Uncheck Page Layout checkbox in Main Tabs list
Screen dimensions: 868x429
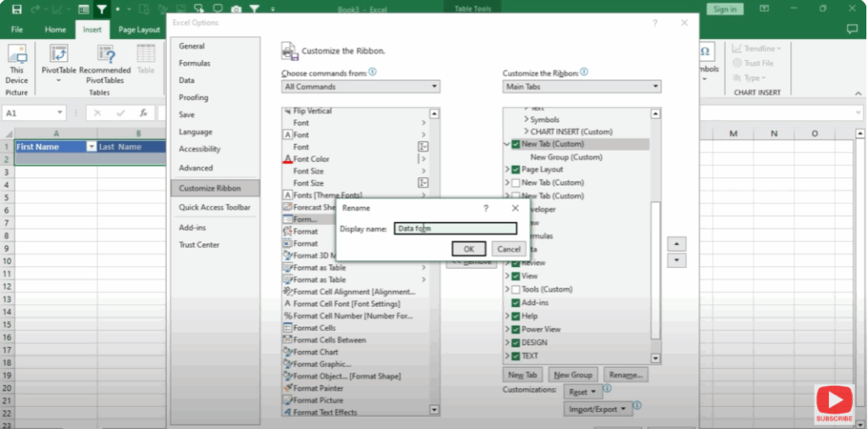click(516, 170)
